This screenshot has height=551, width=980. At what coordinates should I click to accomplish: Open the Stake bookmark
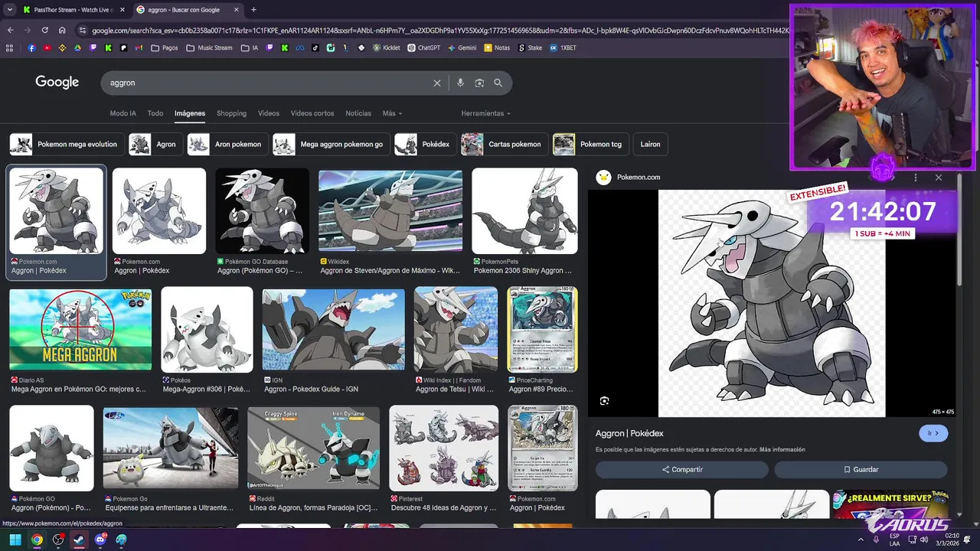530,47
